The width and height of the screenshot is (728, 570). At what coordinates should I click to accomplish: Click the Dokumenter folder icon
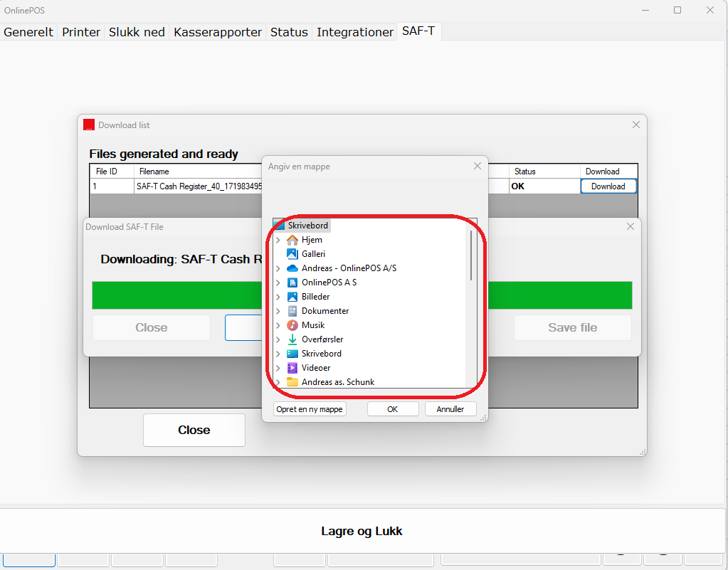coord(292,311)
